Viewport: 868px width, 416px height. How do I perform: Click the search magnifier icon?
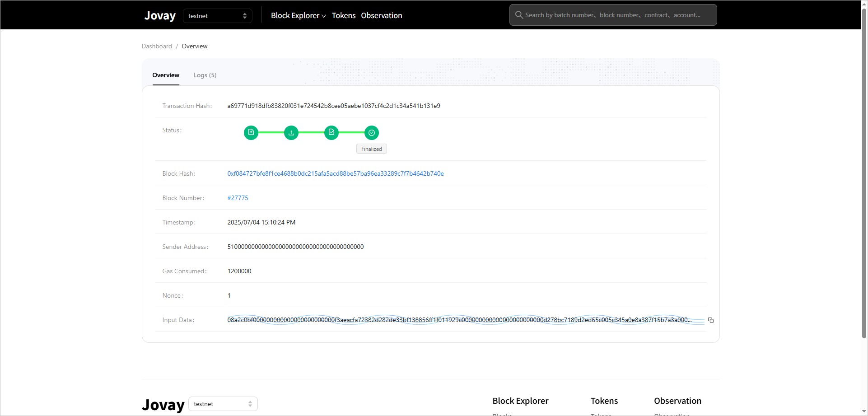[x=519, y=15]
